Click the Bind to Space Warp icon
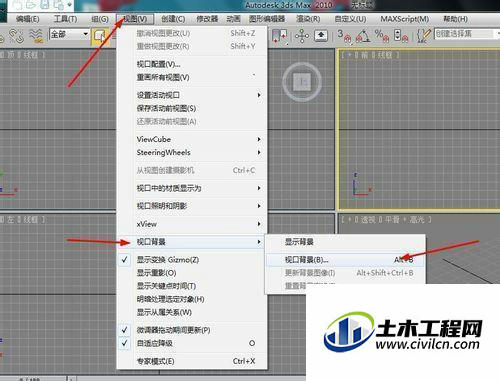The image size is (500, 381). coord(37,35)
